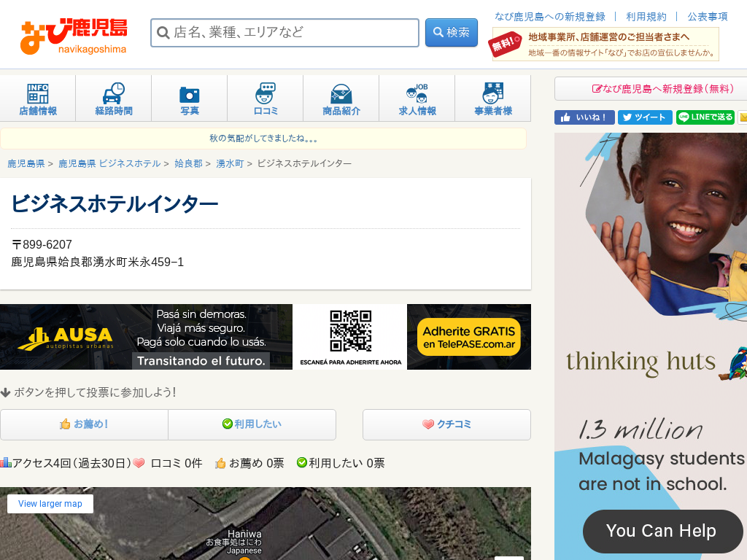Open the 公表事項 link
The width and height of the screenshot is (747, 560).
pyautogui.click(x=708, y=17)
